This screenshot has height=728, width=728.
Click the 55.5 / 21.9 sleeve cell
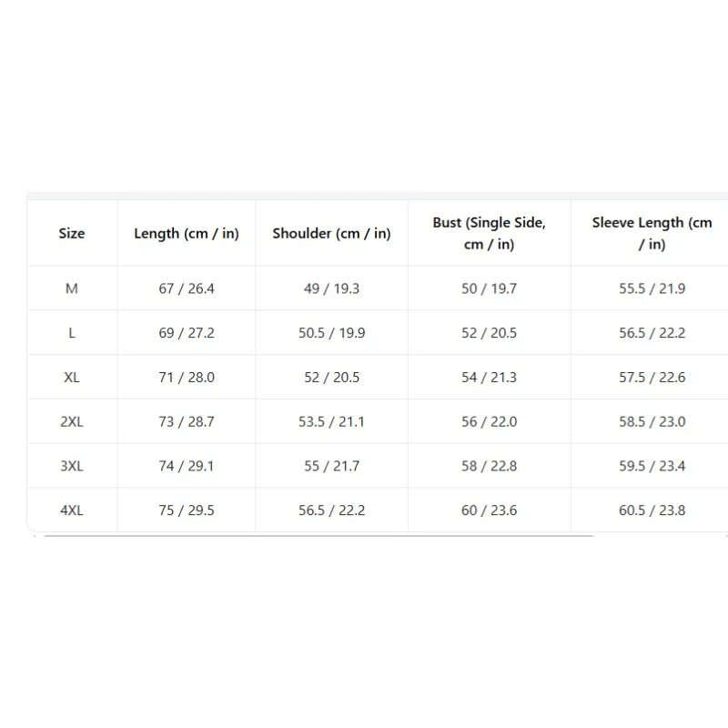click(650, 288)
